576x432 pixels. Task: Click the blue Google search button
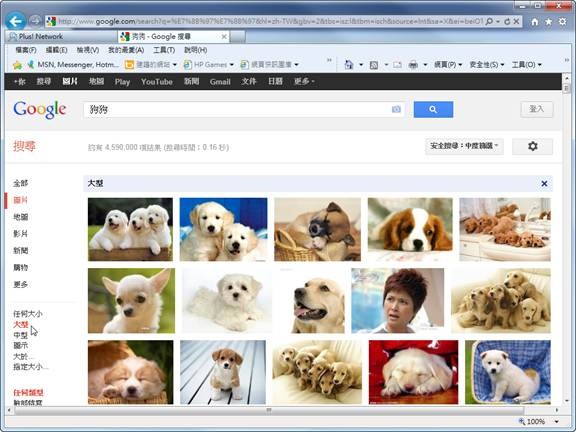433,109
